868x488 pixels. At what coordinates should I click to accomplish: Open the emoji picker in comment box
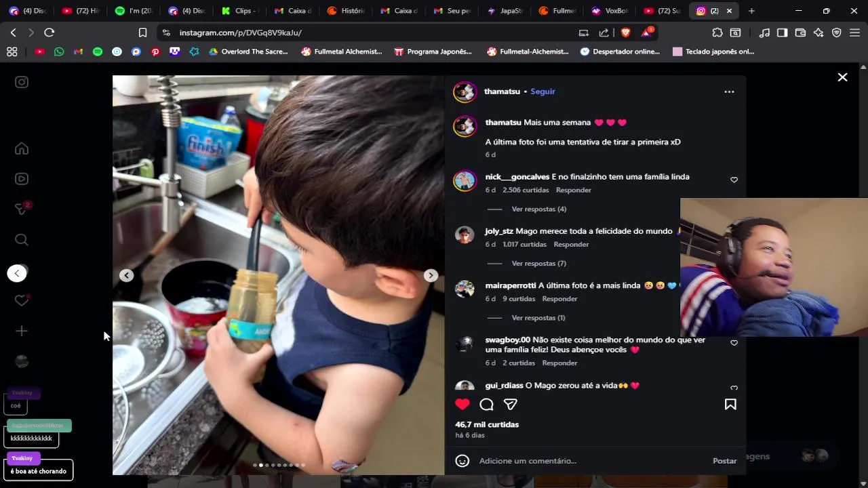point(462,461)
